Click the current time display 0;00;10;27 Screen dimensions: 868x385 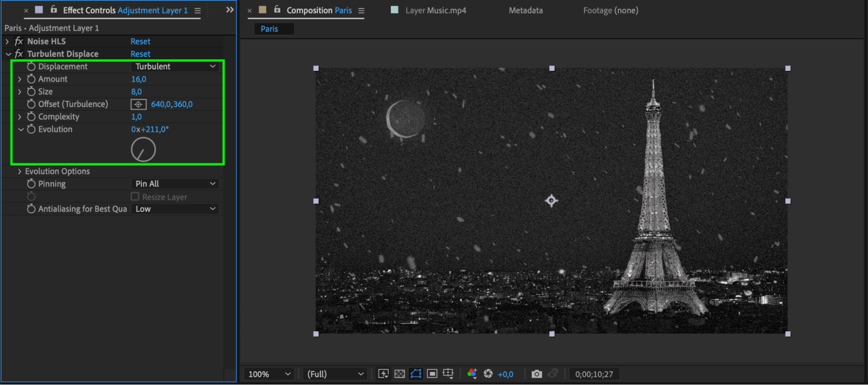[x=594, y=374]
